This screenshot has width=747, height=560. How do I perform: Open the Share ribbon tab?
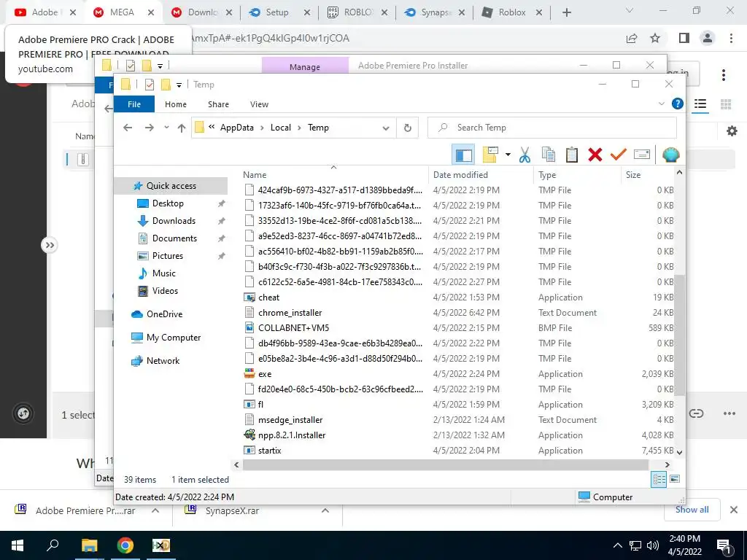tap(218, 104)
